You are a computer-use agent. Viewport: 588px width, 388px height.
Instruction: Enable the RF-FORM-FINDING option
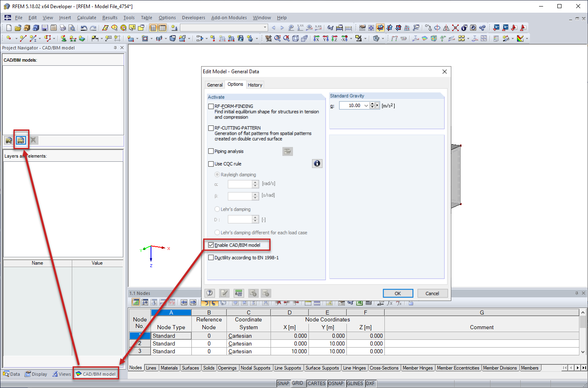pyautogui.click(x=211, y=106)
